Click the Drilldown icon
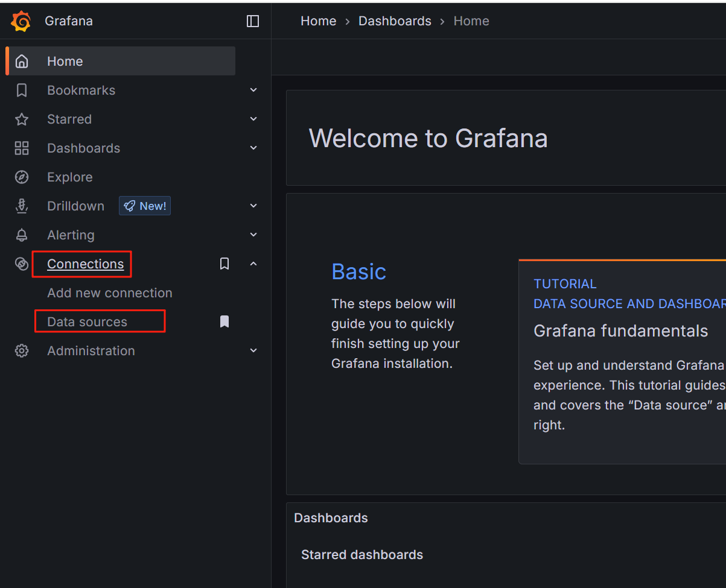 22,206
